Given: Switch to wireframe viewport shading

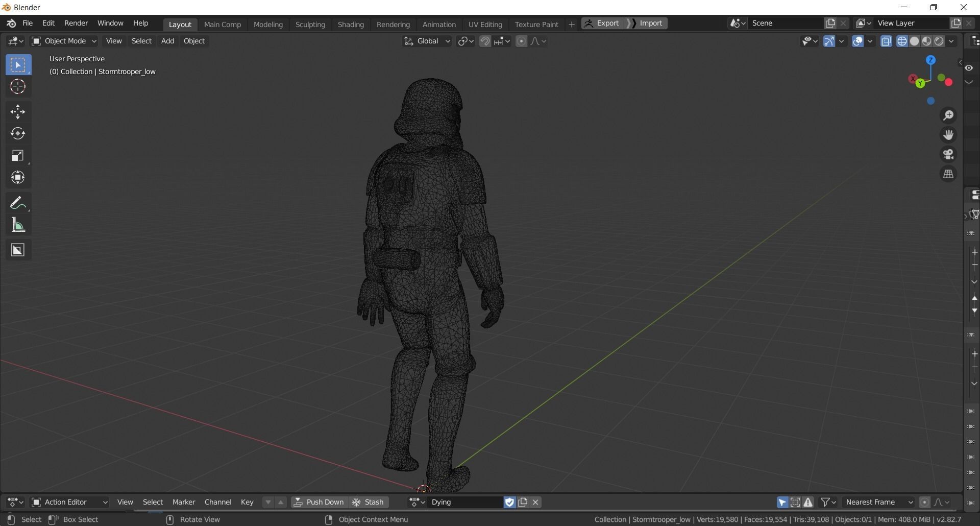Looking at the screenshot, I should click(x=902, y=41).
